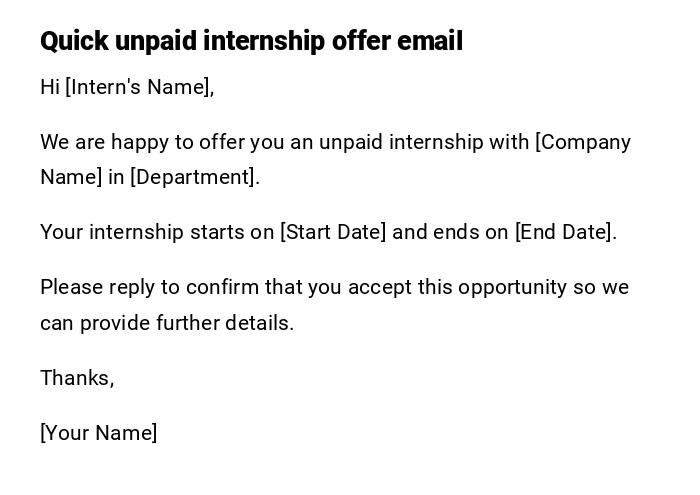Click the [End Date] placeholder
Screen dimensions: 700x495
[x=563, y=232]
